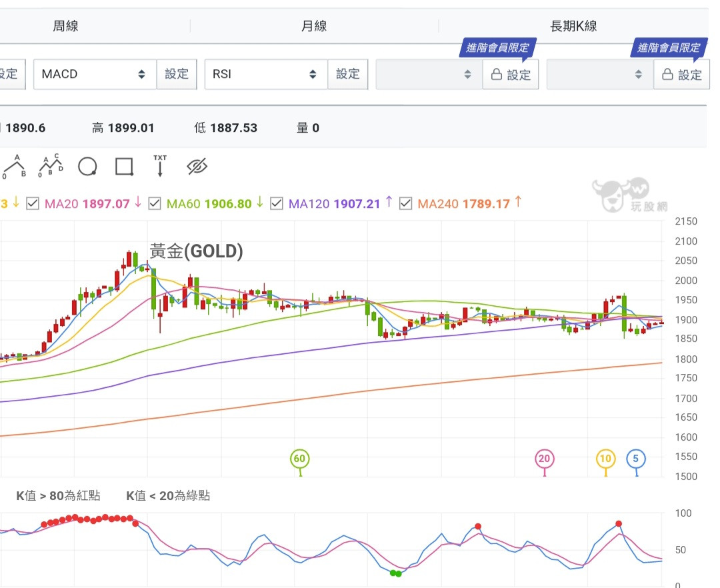
Task: Click the green 60 moving-average marker
Action: [300, 459]
